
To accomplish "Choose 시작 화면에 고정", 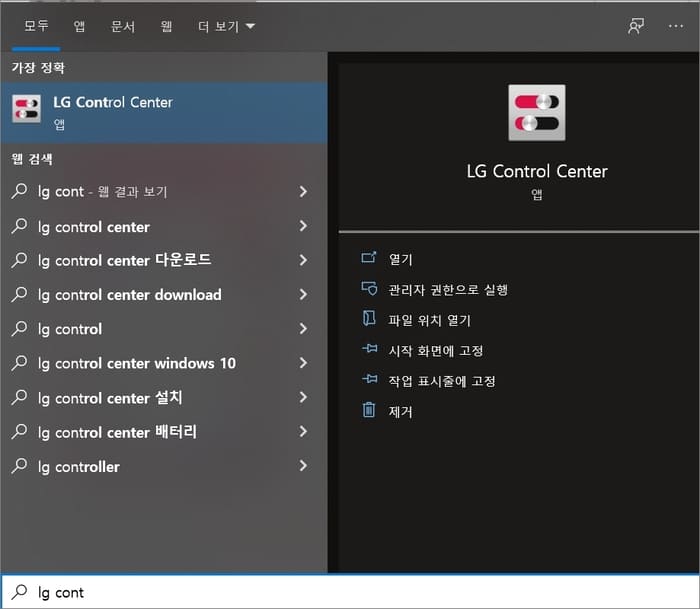I will point(436,350).
